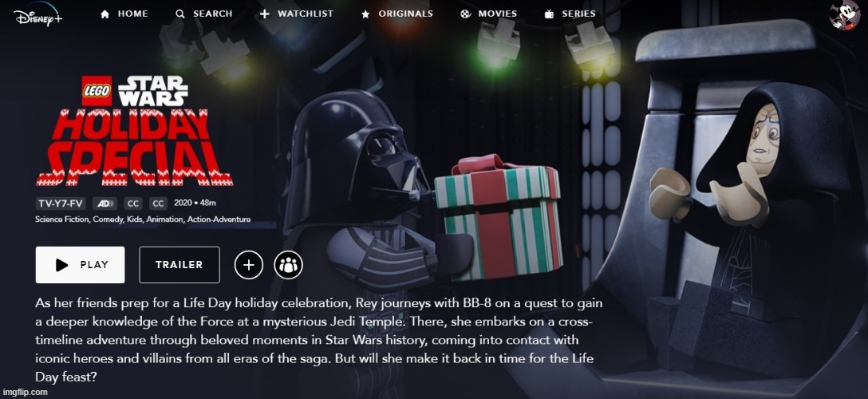Viewport: 868px width, 399px height.
Task: Open Watchlist in the top navigation
Action: tap(296, 14)
